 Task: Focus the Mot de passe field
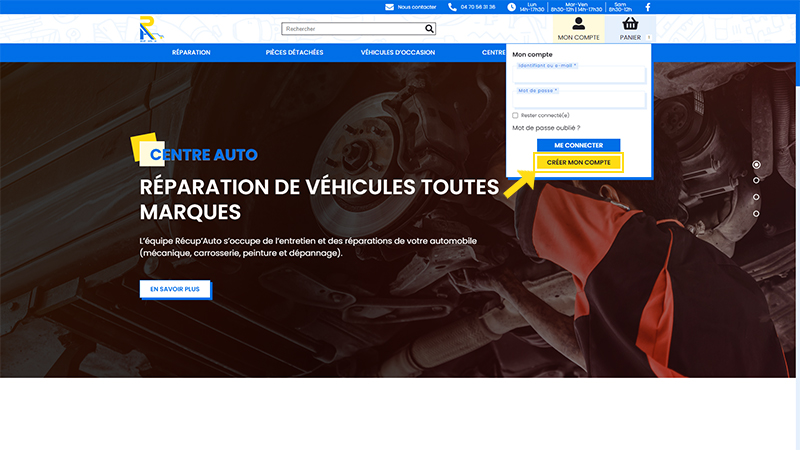[x=579, y=100]
